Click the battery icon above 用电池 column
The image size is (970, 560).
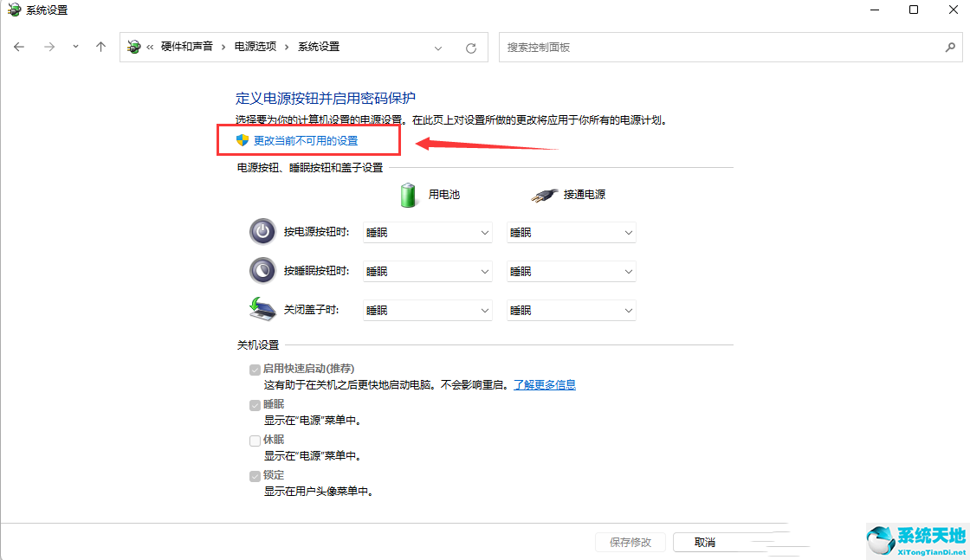(x=407, y=194)
